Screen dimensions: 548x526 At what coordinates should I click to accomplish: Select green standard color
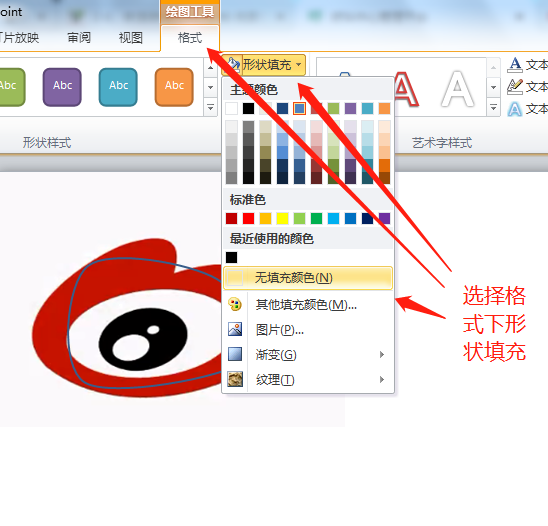(x=317, y=218)
